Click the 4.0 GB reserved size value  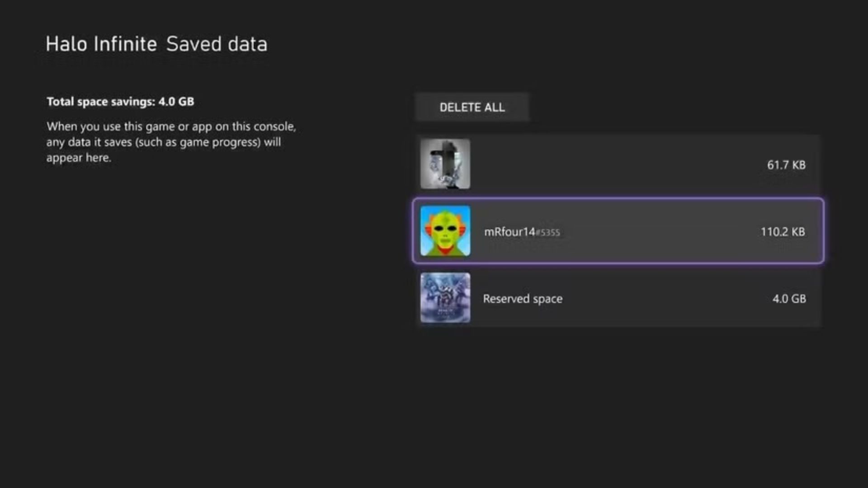coord(789,299)
